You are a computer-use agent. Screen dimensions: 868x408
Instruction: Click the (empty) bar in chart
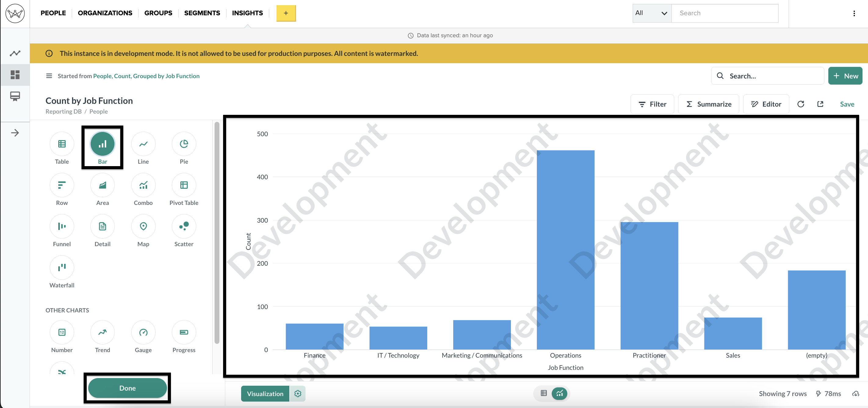pyautogui.click(x=816, y=310)
